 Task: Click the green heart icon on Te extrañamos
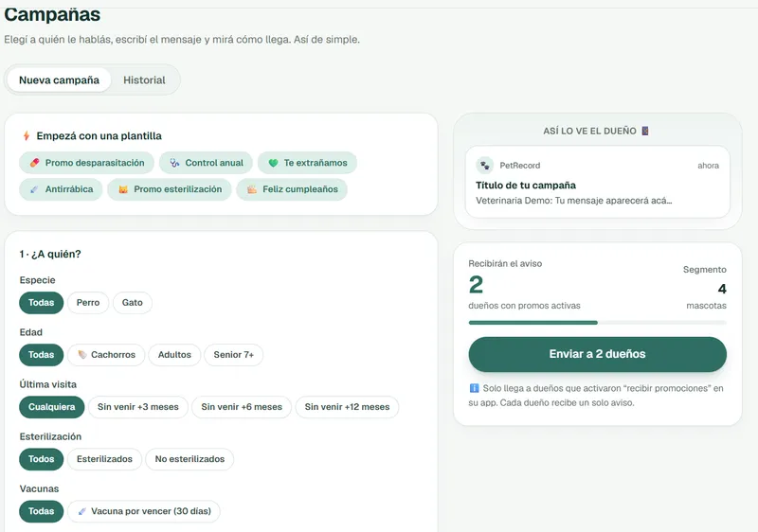tap(273, 163)
